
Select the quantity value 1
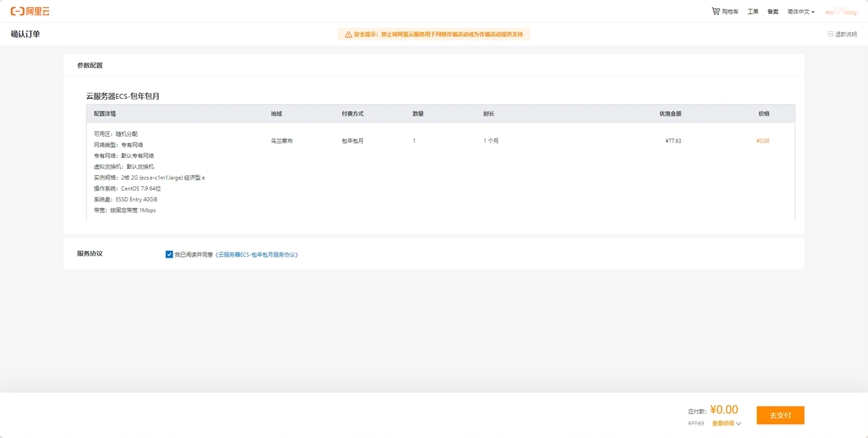(x=414, y=141)
